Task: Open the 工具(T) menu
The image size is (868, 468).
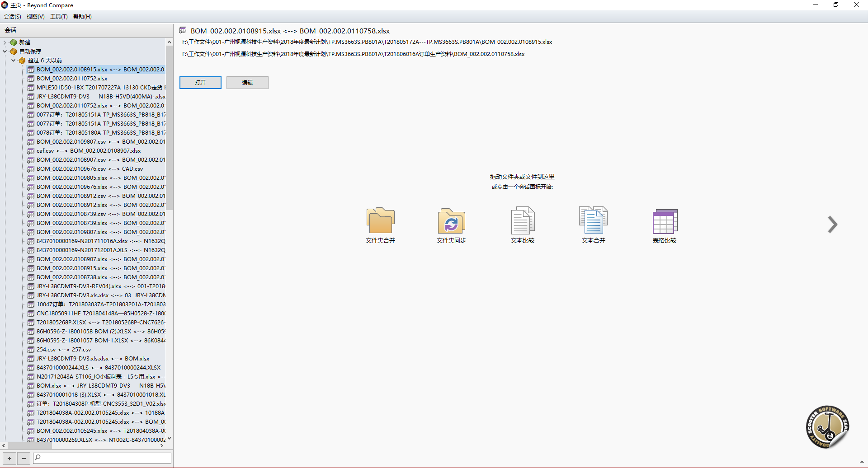Action: pyautogui.click(x=59, y=17)
